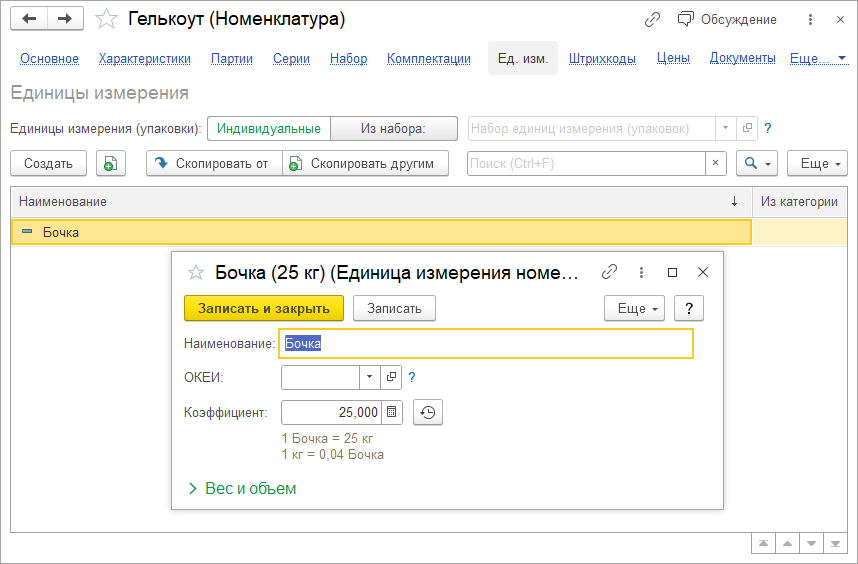Select Индивидуальные units mode
The image size is (858, 564).
click(269, 129)
